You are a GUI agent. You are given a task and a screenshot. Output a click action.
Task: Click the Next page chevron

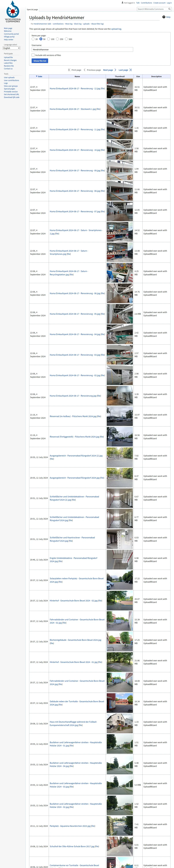click(x=115, y=70)
